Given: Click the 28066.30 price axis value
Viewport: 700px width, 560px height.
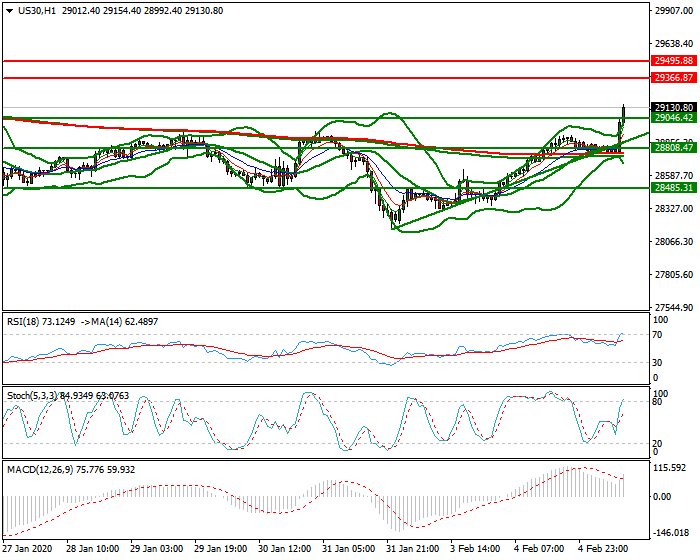Looking at the screenshot, I should (674, 242).
